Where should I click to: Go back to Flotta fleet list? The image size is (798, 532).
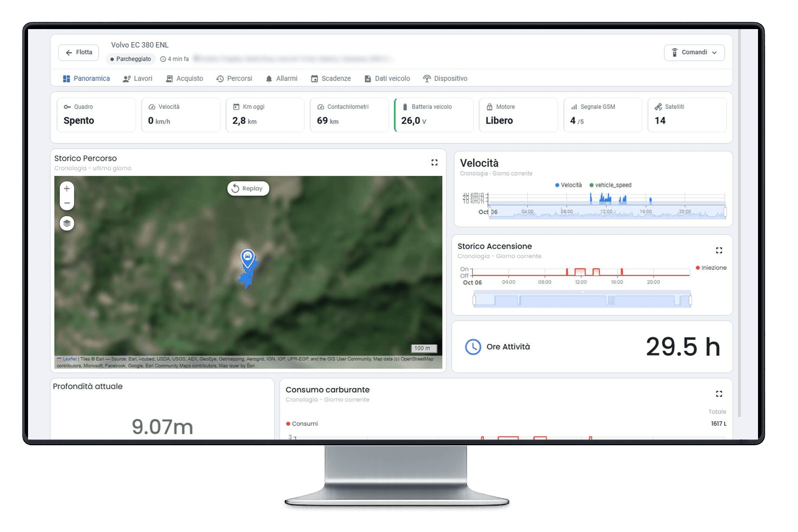pyautogui.click(x=79, y=52)
